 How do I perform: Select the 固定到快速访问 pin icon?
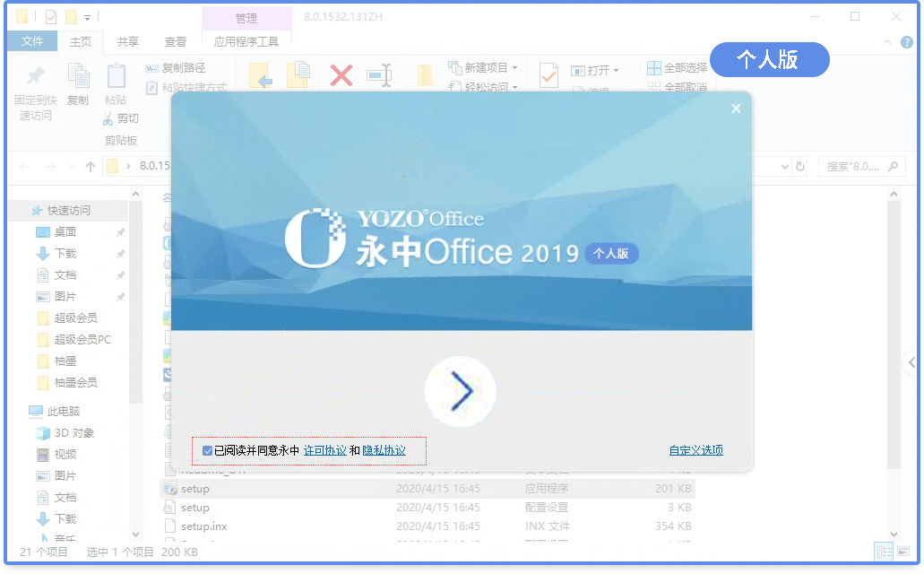point(34,76)
